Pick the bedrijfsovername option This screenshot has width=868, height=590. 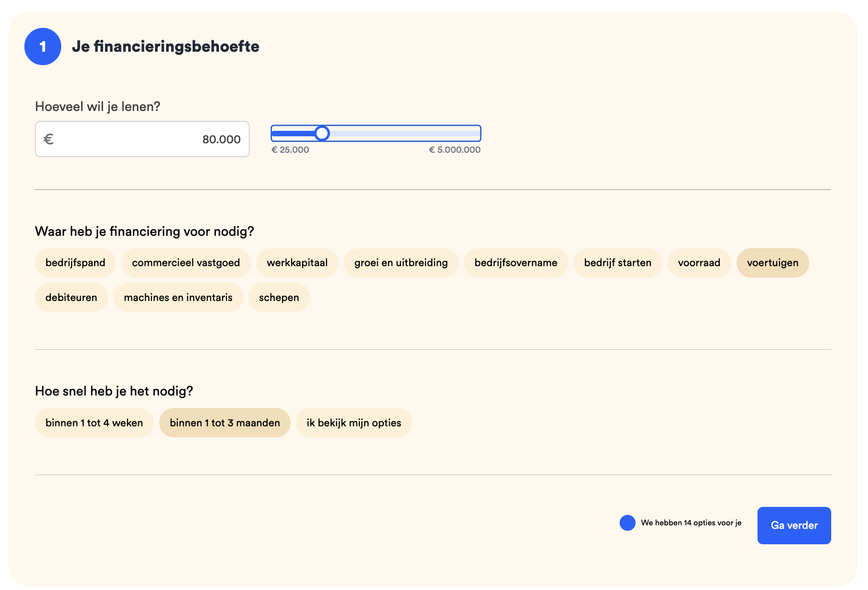tap(516, 263)
